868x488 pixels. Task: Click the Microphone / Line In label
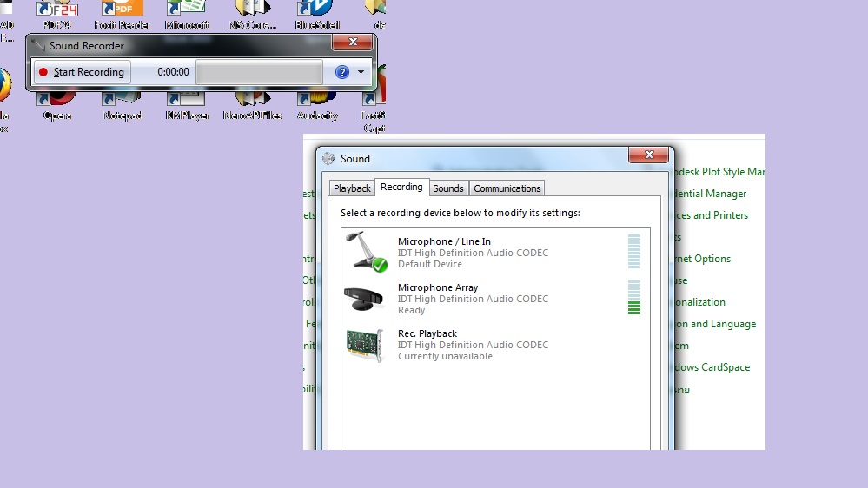(444, 241)
